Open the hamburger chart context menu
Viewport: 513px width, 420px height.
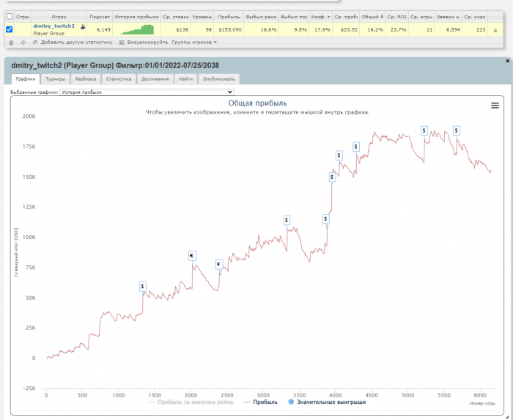(495, 106)
